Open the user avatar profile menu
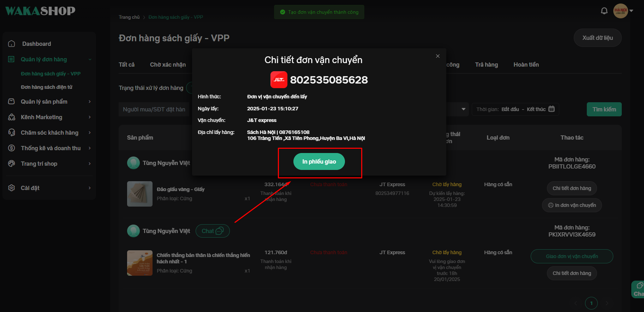Image resolution: width=644 pixels, height=312 pixels. coord(620,11)
